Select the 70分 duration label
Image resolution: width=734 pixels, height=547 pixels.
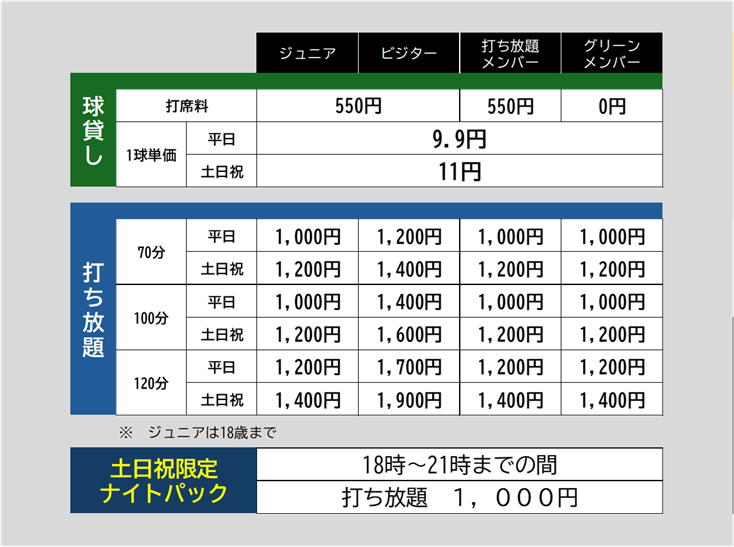click(x=151, y=252)
